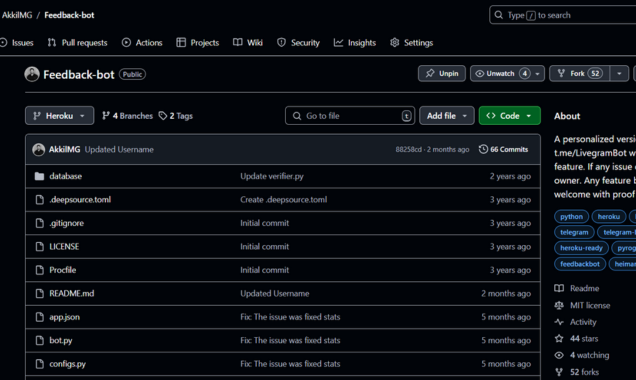Unpin the repository
Screen dimensions: 636x380
tap(442, 73)
